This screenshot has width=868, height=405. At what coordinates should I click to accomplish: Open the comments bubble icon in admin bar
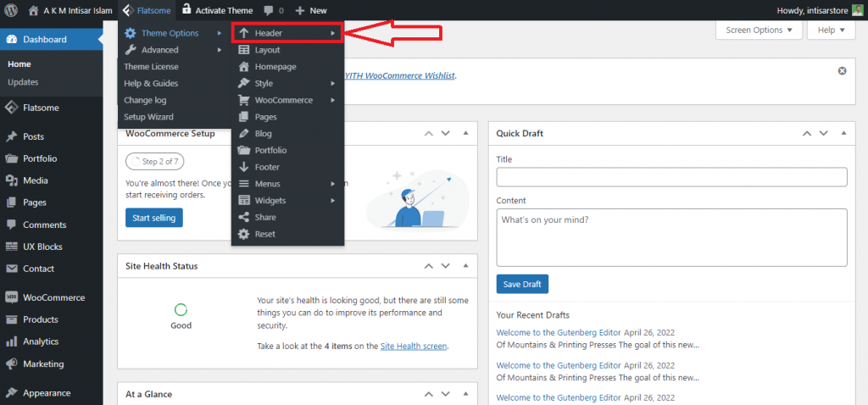[x=268, y=10]
